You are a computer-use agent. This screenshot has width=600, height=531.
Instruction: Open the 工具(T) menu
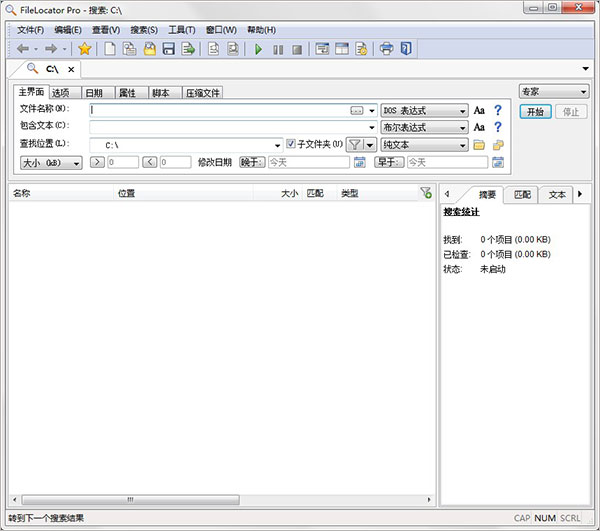[x=182, y=30]
